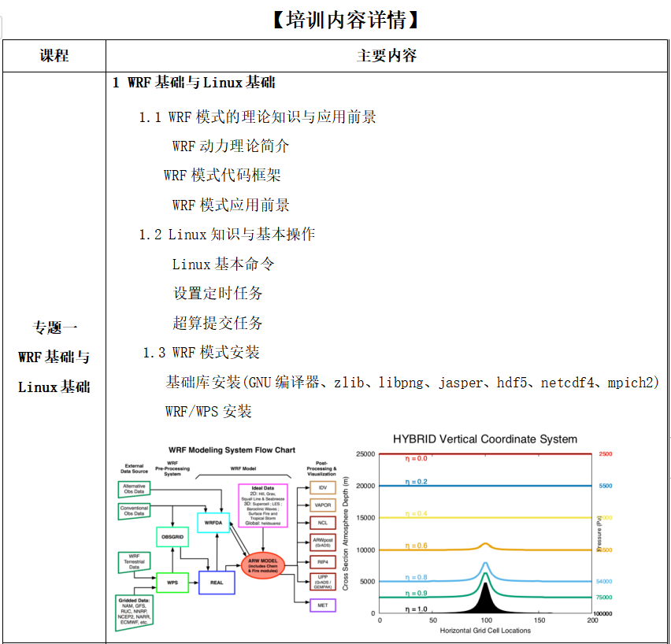Screen dimensions: 671x644
Task: Click the η = 1.0 label on chart
Action: click(416, 609)
